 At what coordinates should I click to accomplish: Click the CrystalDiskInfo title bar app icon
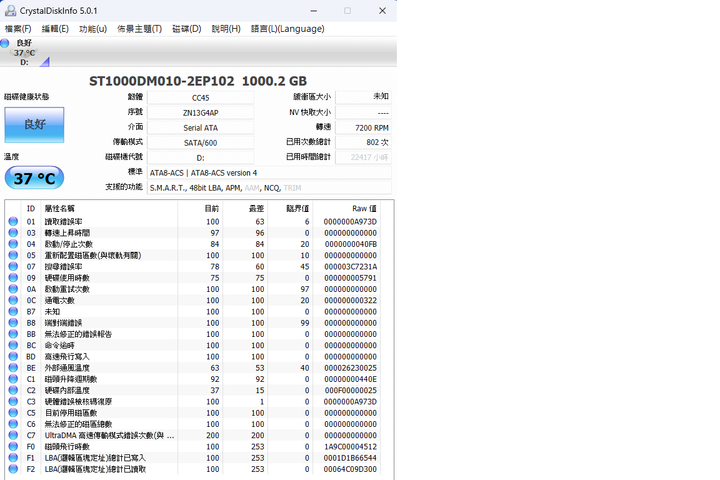click(x=10, y=11)
